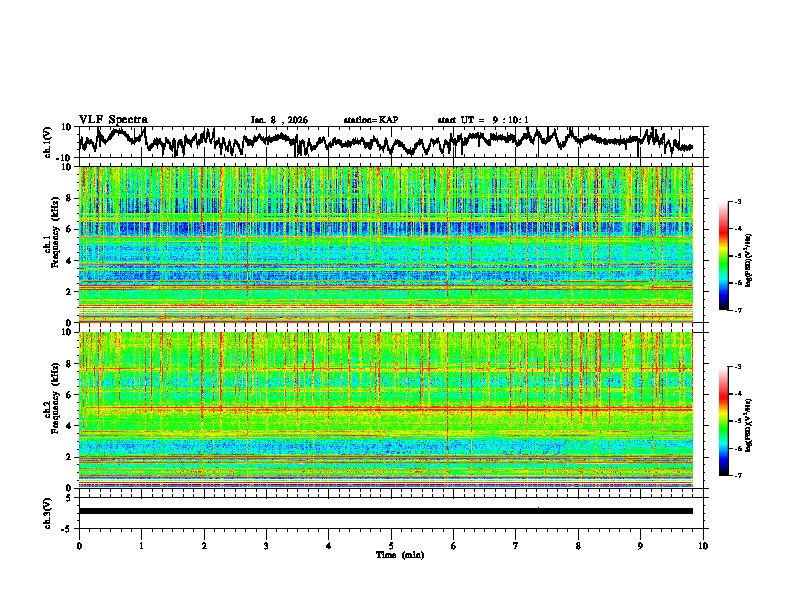Select the date text "Jan. 8, 2026"

[x=279, y=120]
